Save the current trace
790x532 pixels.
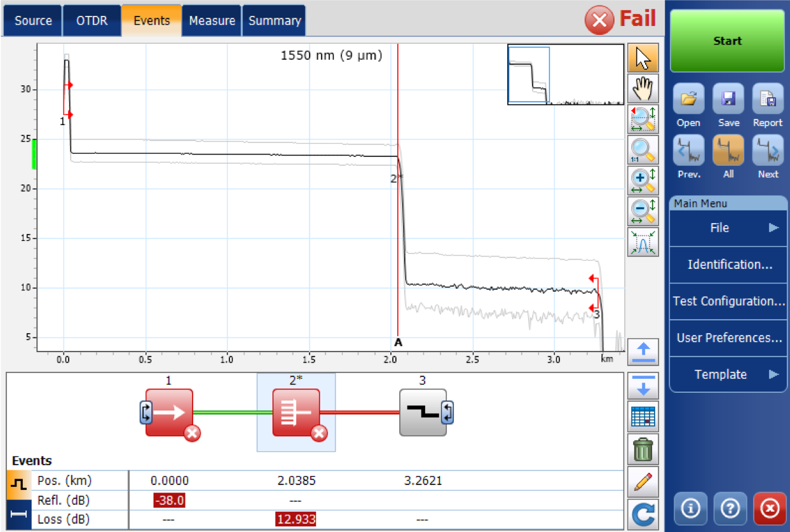[x=728, y=106]
